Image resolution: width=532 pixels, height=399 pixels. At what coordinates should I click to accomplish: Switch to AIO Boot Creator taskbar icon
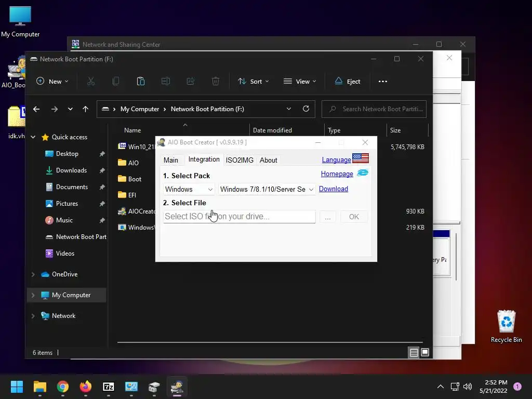(177, 387)
